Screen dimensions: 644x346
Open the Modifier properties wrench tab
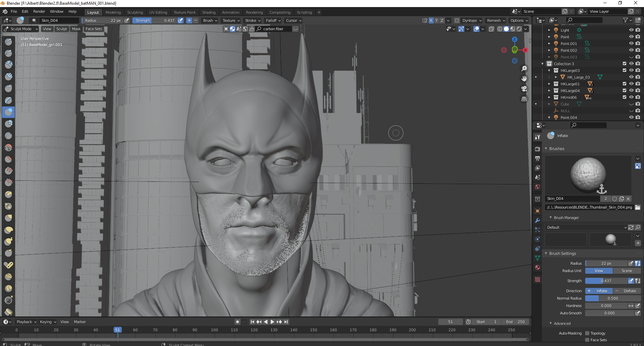(x=538, y=220)
